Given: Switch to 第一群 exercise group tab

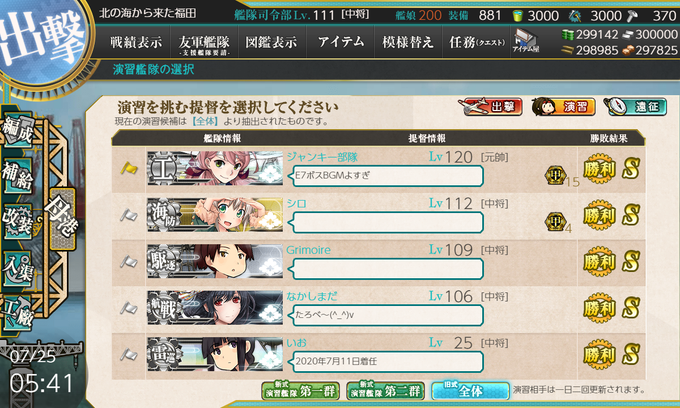Looking at the screenshot, I should click(301, 390).
